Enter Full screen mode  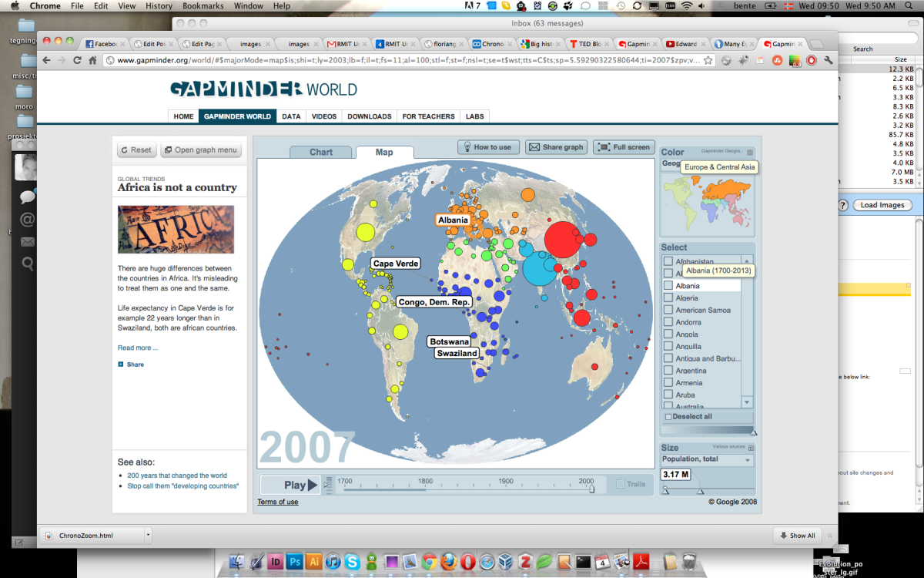pos(624,147)
